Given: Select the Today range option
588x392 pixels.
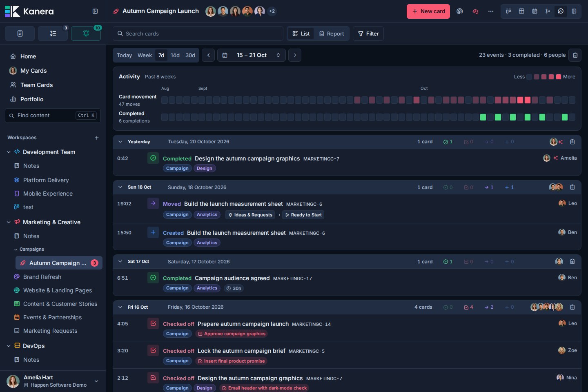Looking at the screenshot, I should (124, 55).
